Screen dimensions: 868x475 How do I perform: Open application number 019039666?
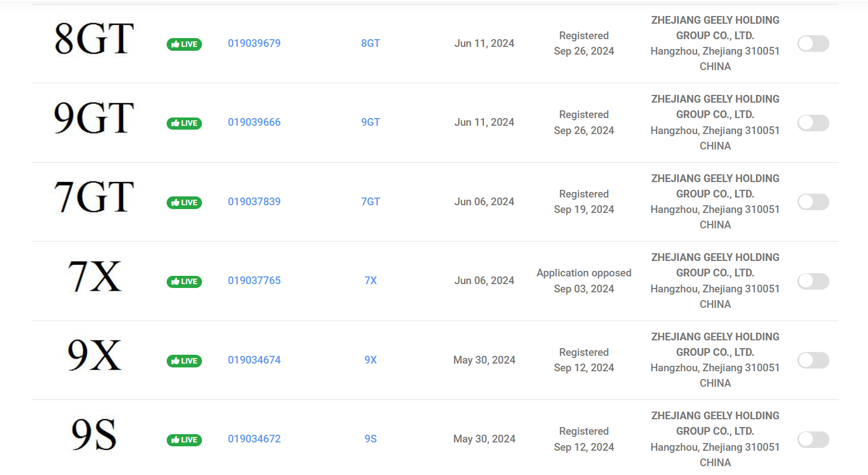pos(254,122)
